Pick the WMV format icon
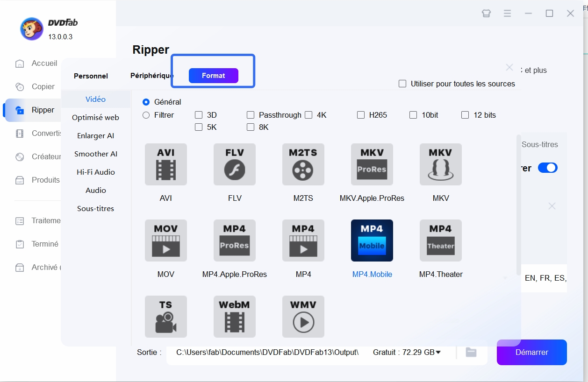Screen dimensions: 588x382 pyautogui.click(x=303, y=317)
